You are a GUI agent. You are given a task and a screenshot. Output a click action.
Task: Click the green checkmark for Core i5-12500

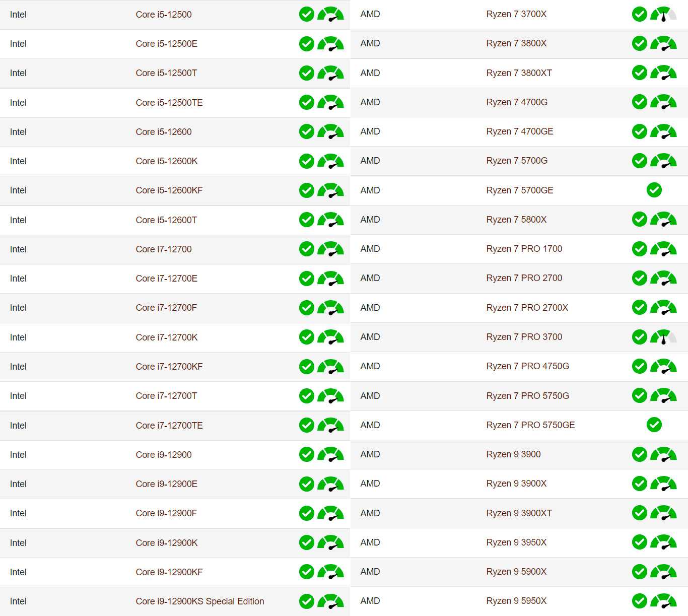pos(306,15)
